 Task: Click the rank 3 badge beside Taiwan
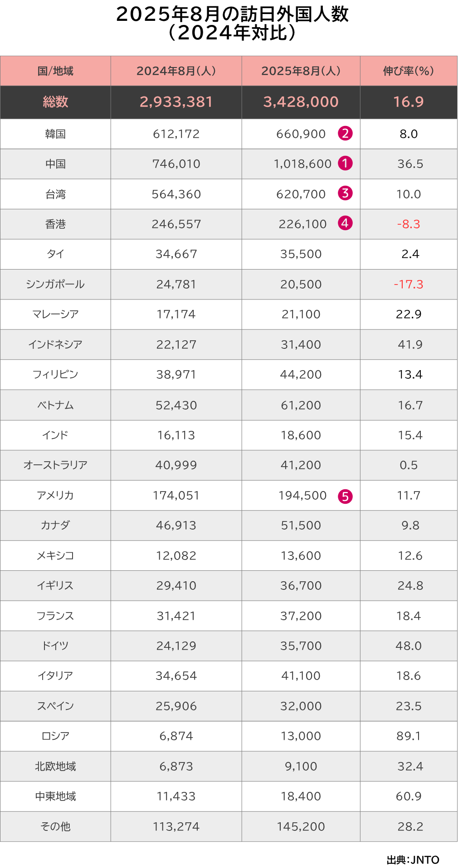345,193
